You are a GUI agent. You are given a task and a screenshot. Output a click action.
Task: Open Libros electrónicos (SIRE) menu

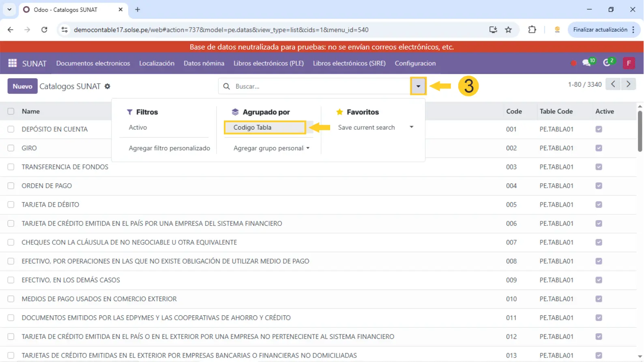(x=349, y=63)
